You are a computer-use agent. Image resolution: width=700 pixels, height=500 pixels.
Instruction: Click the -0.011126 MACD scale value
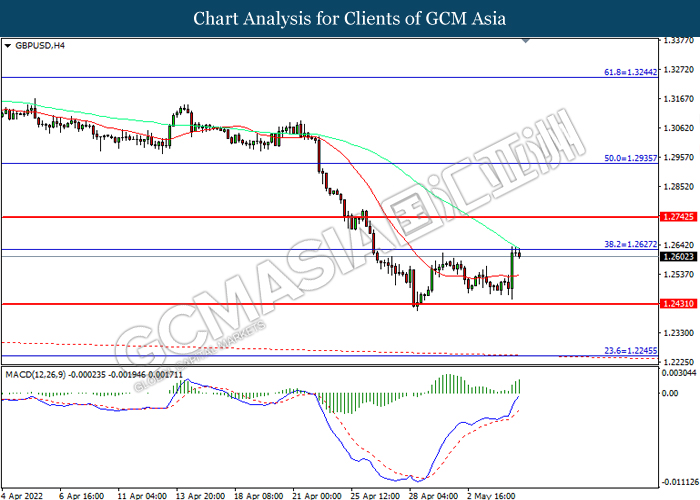(x=679, y=482)
